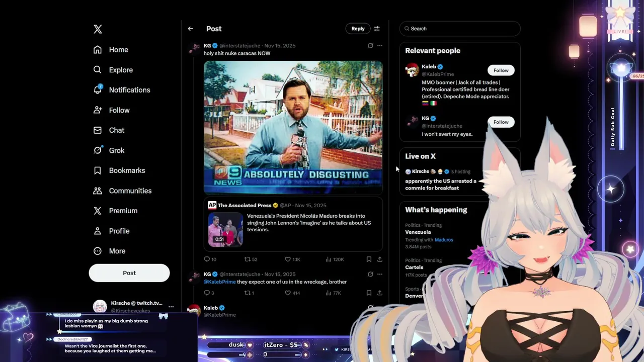The image size is (644, 362).
Task: Expand the More menu in sidebar
Action: [109, 251]
